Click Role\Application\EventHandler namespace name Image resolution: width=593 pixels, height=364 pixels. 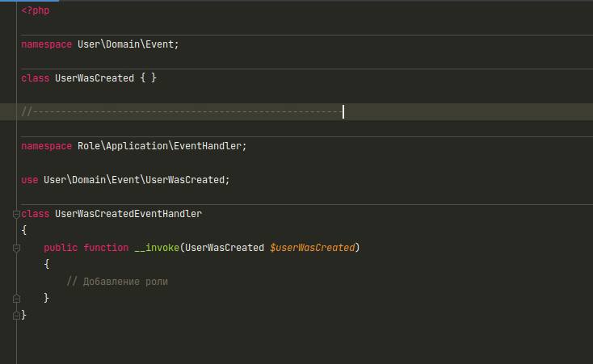(x=162, y=146)
